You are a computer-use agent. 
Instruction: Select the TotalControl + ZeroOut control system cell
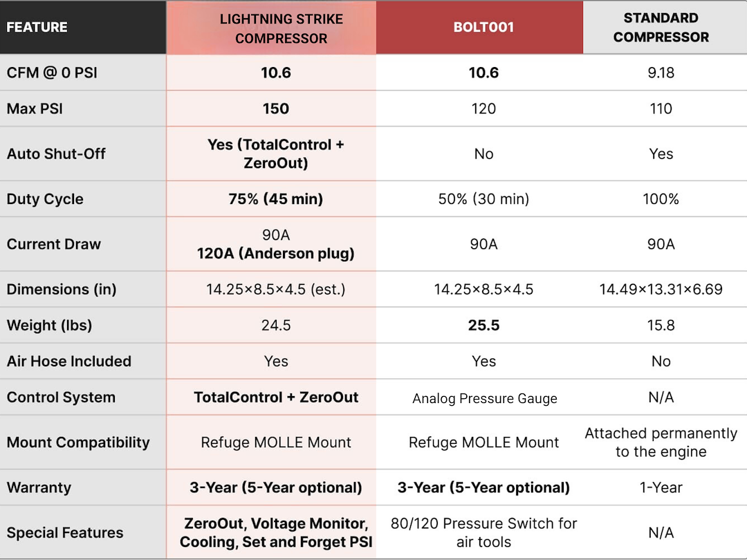tap(276, 397)
